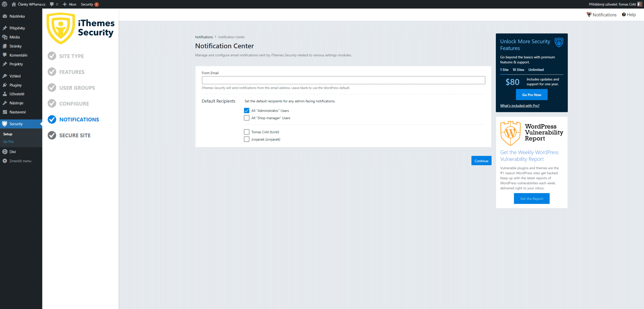
Task: Check All "Shop manager" Users checkbox
Action: click(247, 118)
